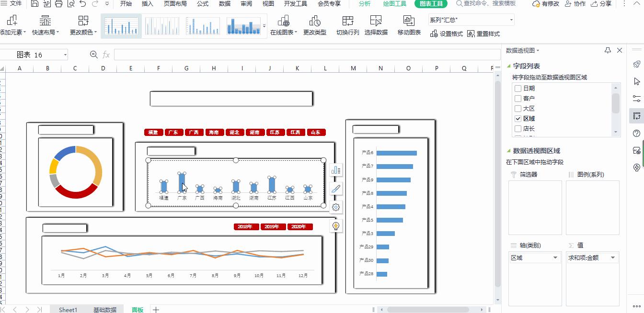Viewport: 644px width, 313px height.
Task: Click the search commands box
Action: [x=486, y=3]
